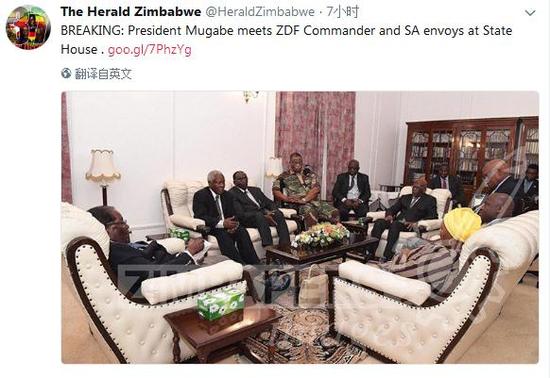Expand the tweet options chevron
This screenshot has height=378, width=550.
[x=530, y=13]
